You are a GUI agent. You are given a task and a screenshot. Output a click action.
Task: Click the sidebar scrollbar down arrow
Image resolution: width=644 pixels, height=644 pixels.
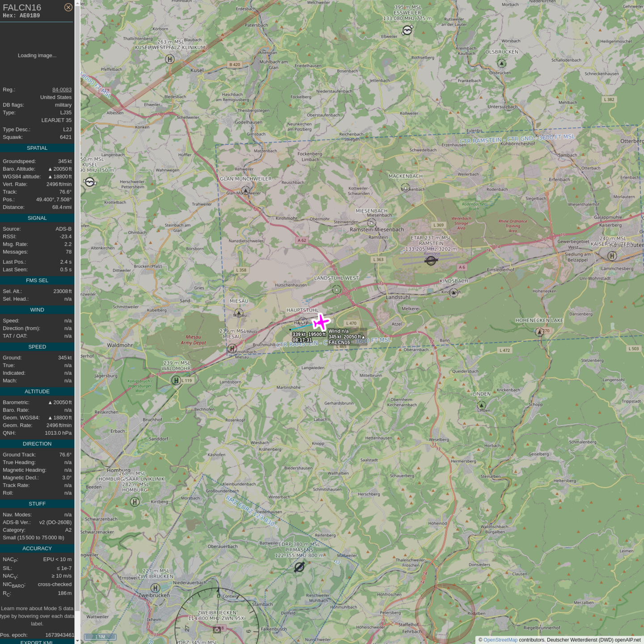(77, 640)
